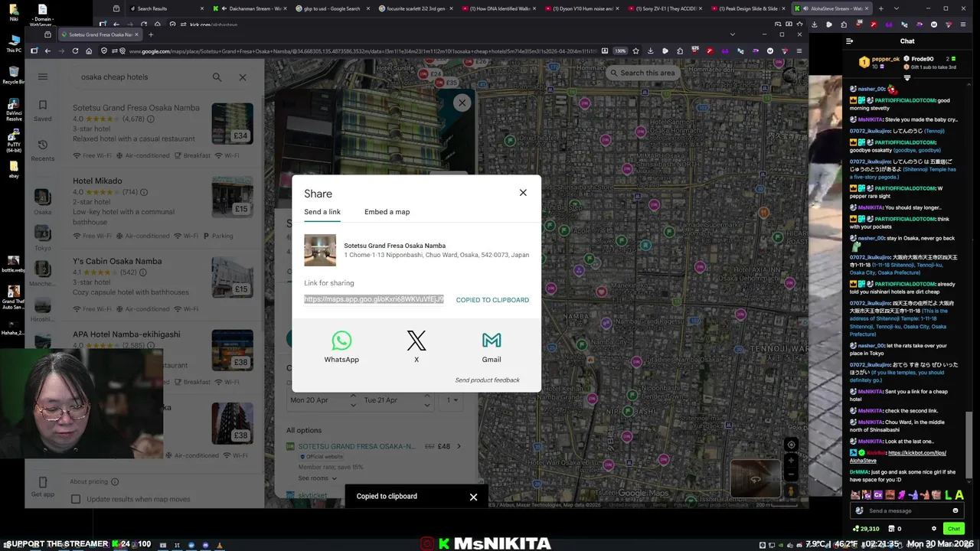Open the list all tabs chevron
Viewport: 980px width, 551px height.
(x=733, y=34)
